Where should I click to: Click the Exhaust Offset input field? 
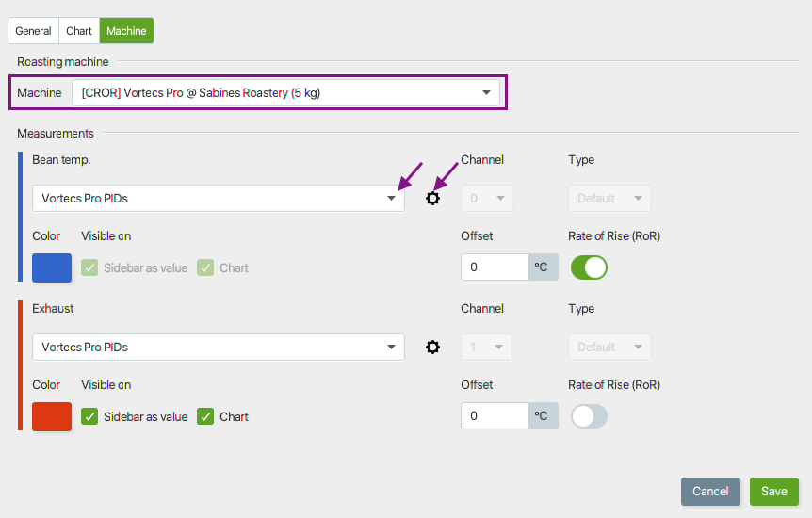[495, 416]
